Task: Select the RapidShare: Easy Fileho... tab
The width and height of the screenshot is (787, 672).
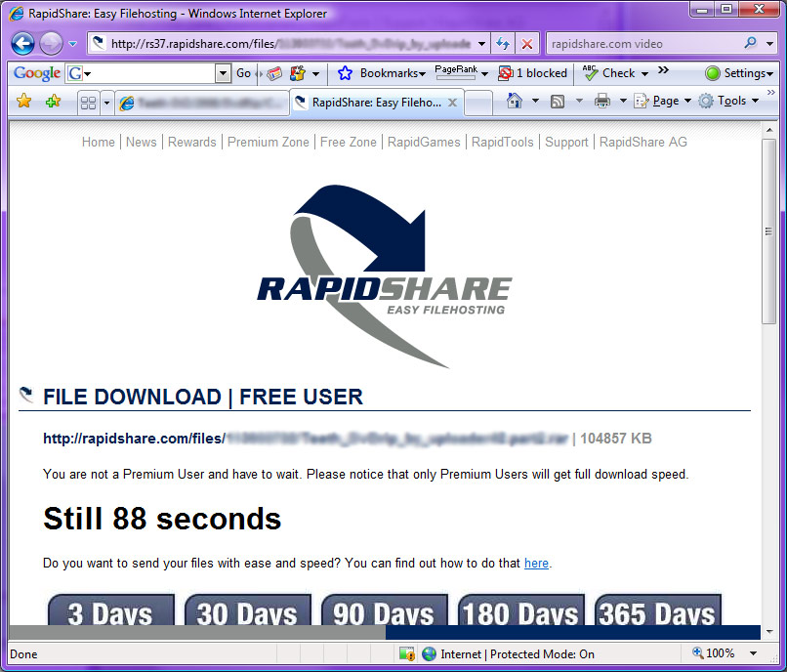Action: click(x=377, y=103)
